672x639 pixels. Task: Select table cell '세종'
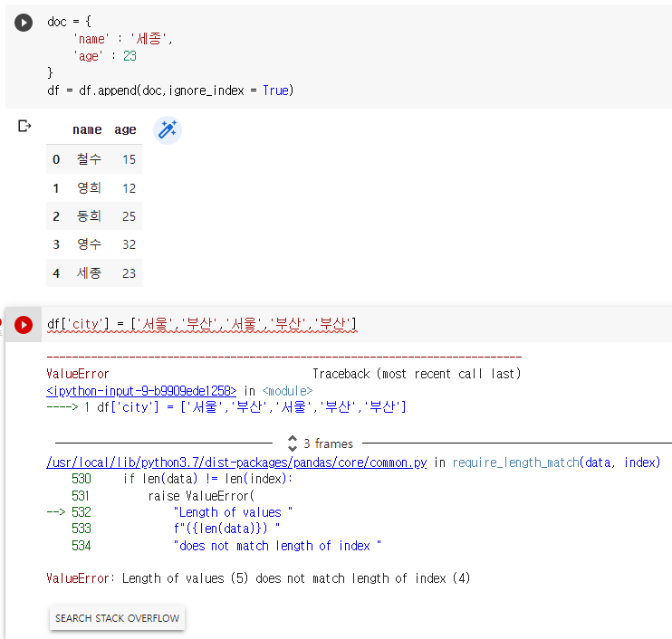pos(89,272)
